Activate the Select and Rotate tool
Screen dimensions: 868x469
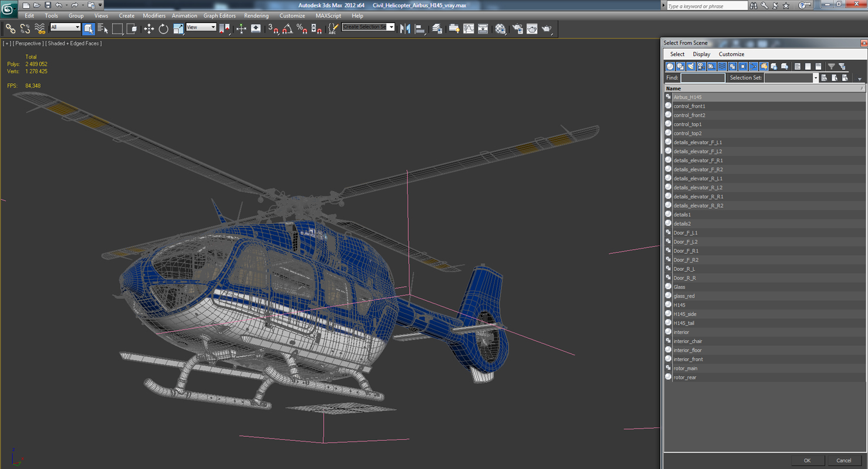click(164, 29)
